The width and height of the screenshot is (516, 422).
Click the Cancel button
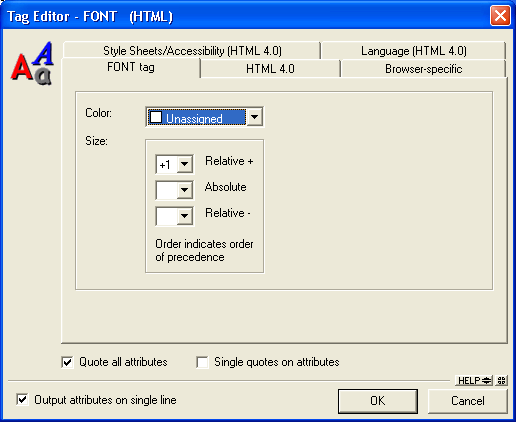[x=468, y=401]
